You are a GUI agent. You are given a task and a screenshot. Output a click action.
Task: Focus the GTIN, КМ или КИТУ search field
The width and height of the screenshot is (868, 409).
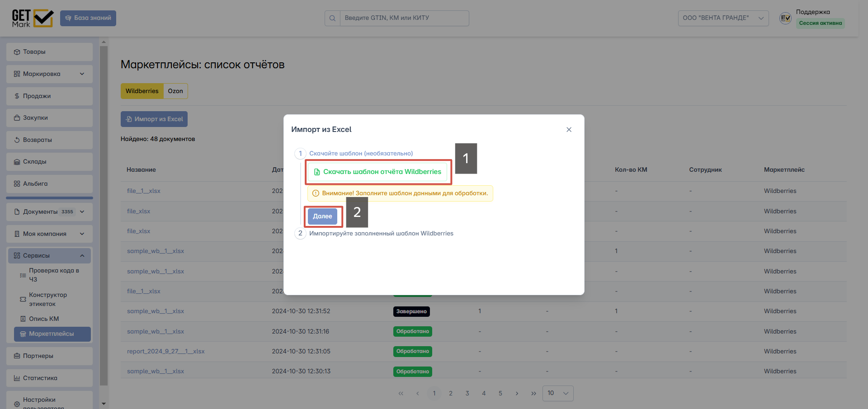point(404,18)
